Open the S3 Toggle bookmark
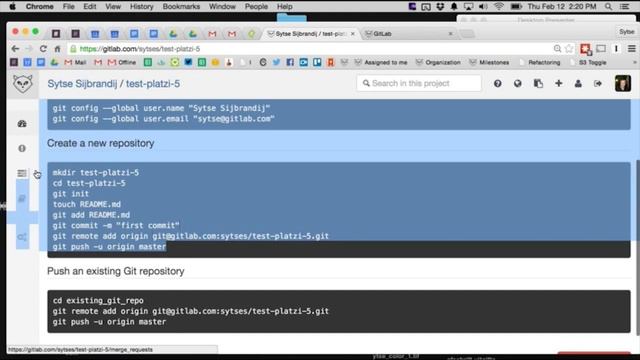The image size is (640, 360). 588,62
